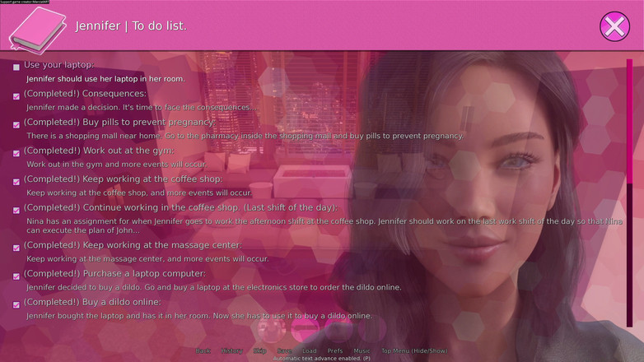Viewport: 644px width, 362px height.
Task: Click the pink notebook icon
Action: pos(37,30)
